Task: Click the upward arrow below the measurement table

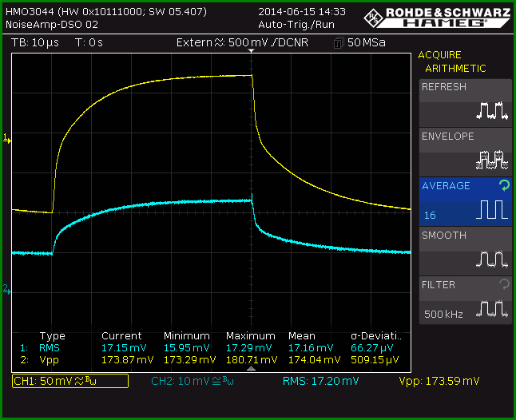Action: (251, 368)
